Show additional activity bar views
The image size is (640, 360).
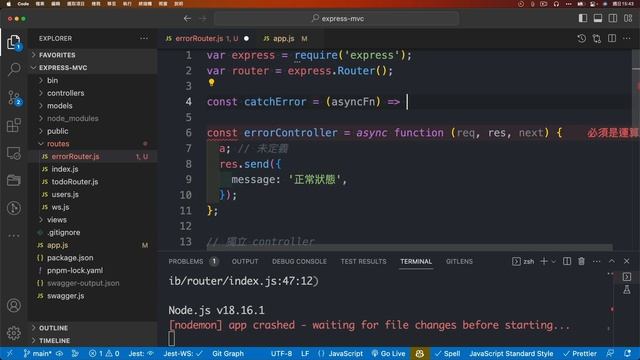coord(14,236)
